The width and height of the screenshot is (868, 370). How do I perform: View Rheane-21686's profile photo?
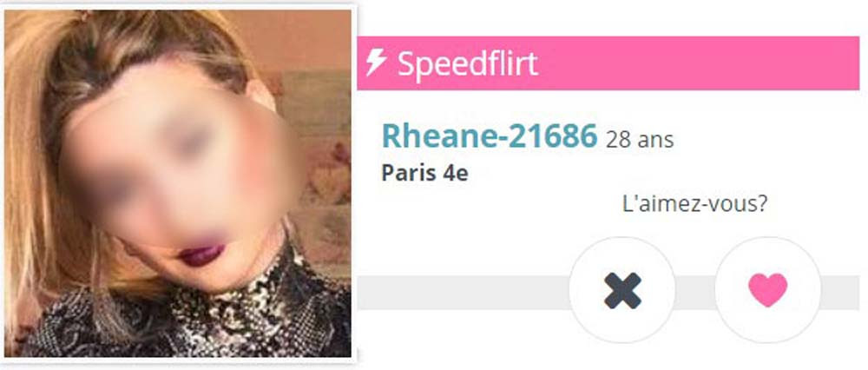point(178,183)
